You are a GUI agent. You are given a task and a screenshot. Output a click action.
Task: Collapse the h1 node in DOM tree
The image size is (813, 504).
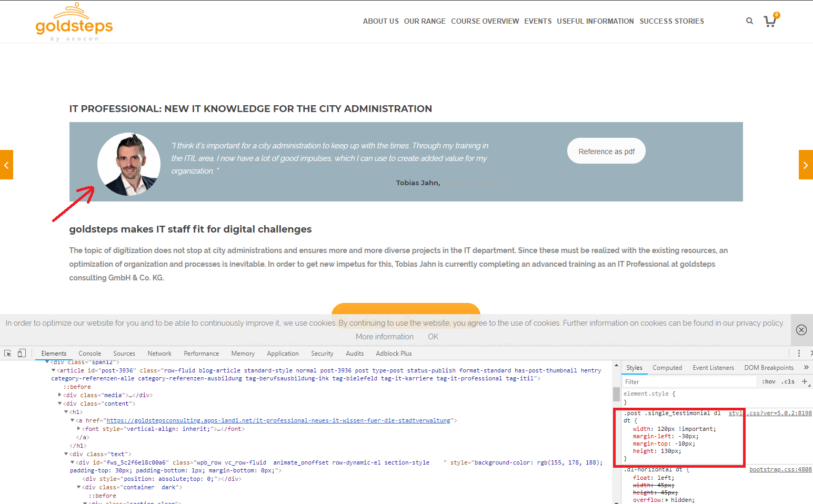[66, 412]
